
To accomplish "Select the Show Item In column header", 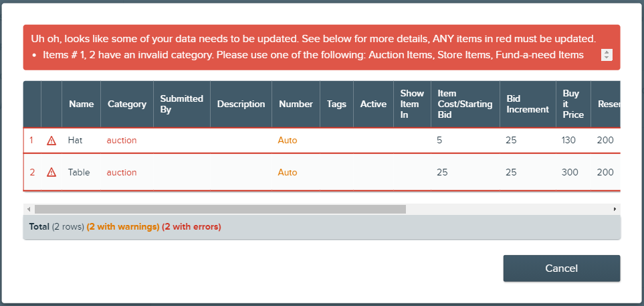I will [412, 104].
